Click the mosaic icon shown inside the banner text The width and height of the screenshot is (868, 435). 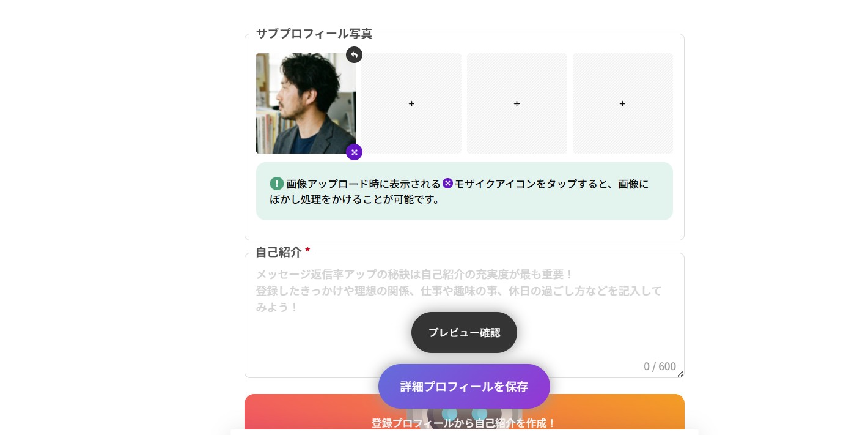(x=448, y=184)
